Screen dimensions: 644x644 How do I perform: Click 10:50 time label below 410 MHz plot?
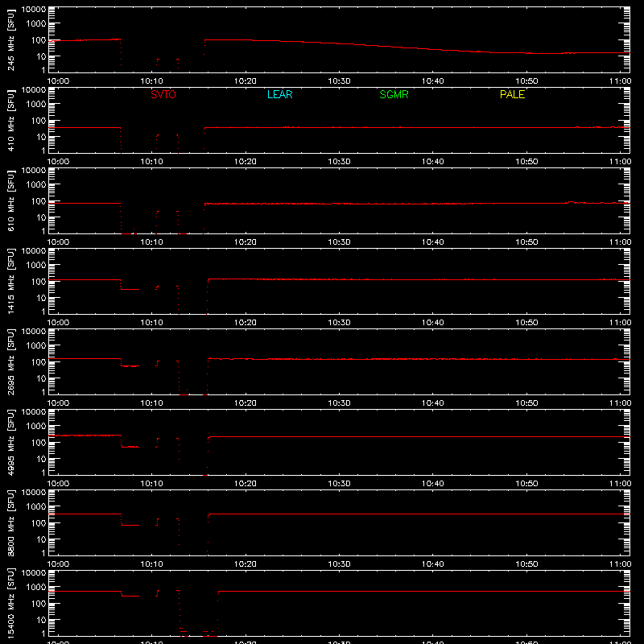(526, 162)
